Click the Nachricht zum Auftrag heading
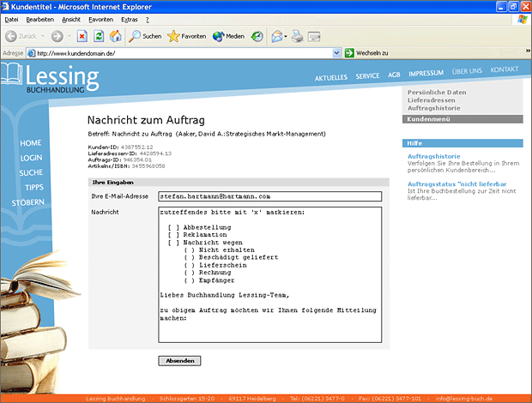Screen dimensions: 532x403 click(x=146, y=120)
